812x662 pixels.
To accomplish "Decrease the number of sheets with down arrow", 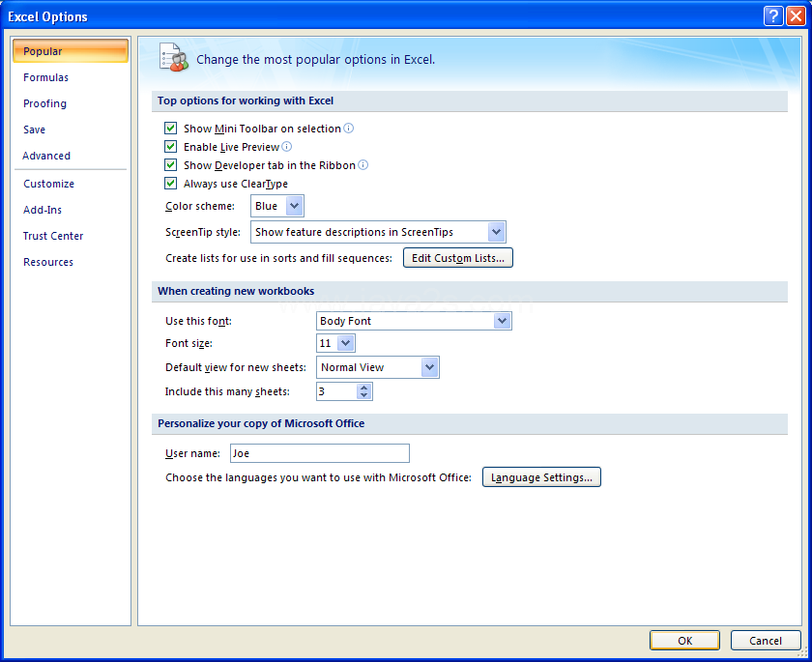I will pyautogui.click(x=364, y=395).
